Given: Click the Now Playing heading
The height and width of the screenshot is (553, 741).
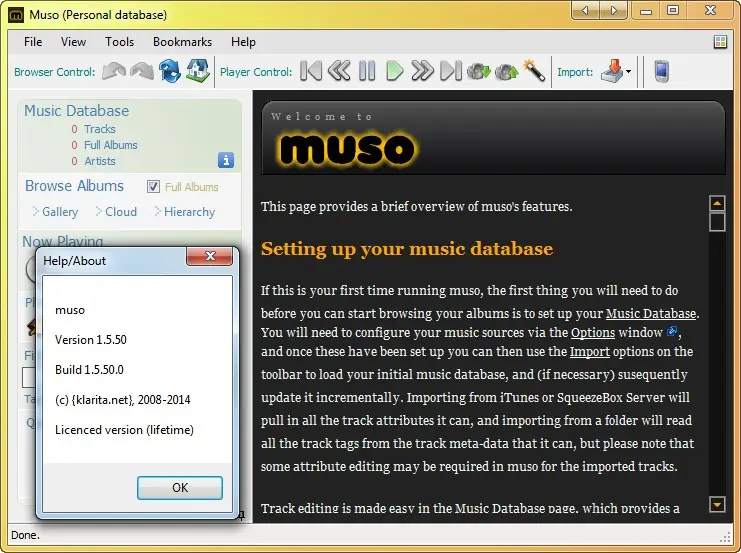Looking at the screenshot, I should click(62, 241).
